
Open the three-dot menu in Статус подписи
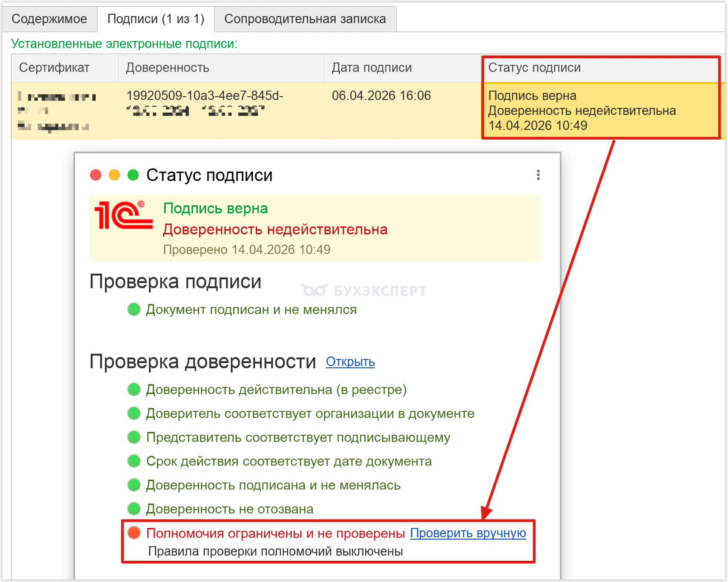pyautogui.click(x=538, y=175)
